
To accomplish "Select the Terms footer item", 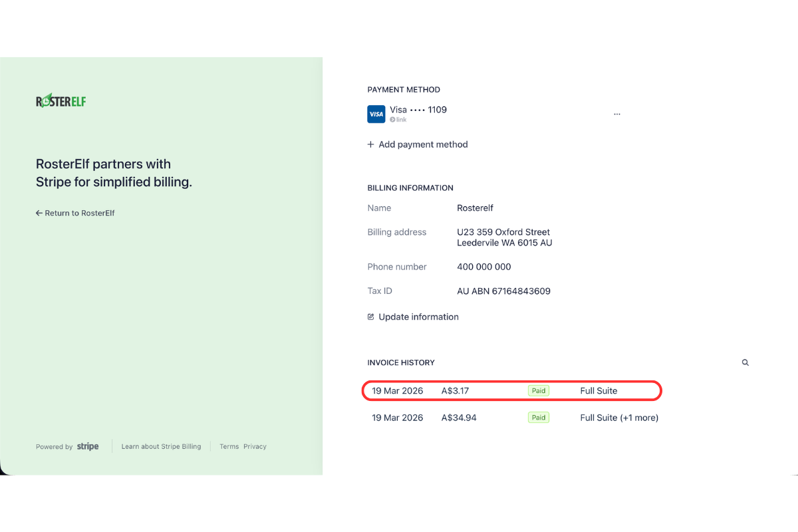I will click(229, 446).
